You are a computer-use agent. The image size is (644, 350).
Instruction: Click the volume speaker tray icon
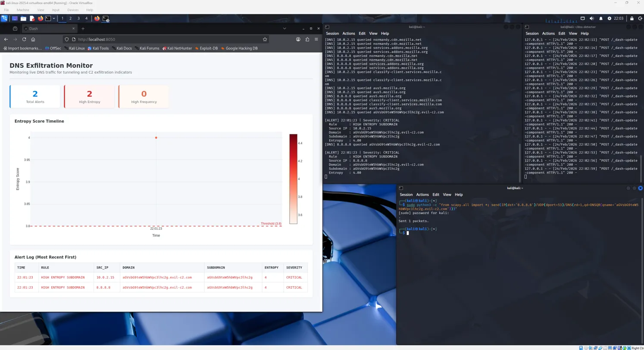point(591,19)
